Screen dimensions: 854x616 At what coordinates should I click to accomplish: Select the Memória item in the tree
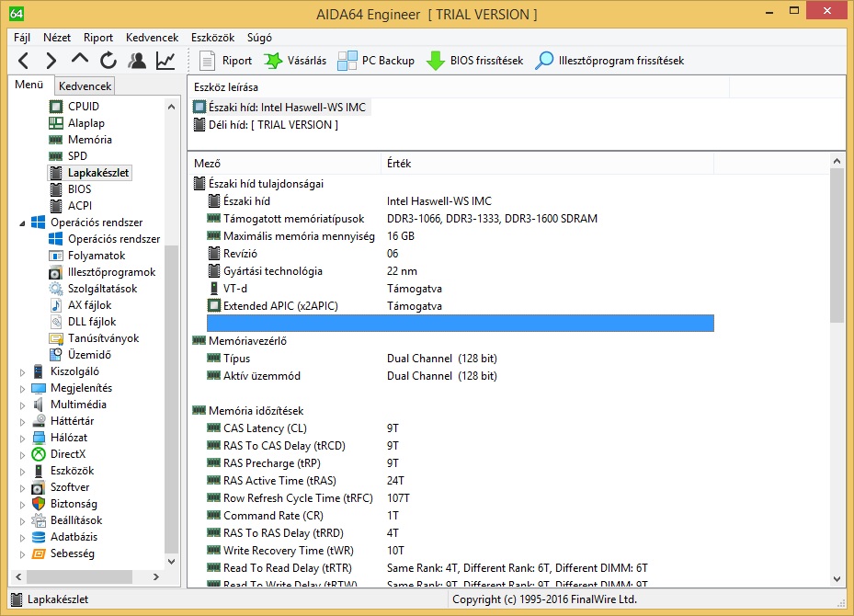click(90, 140)
